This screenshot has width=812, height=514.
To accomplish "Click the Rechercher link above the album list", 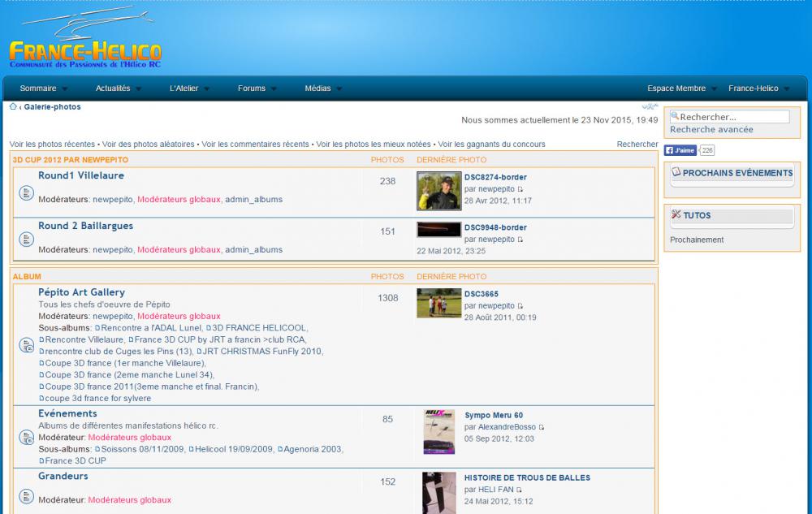I will click(637, 145).
